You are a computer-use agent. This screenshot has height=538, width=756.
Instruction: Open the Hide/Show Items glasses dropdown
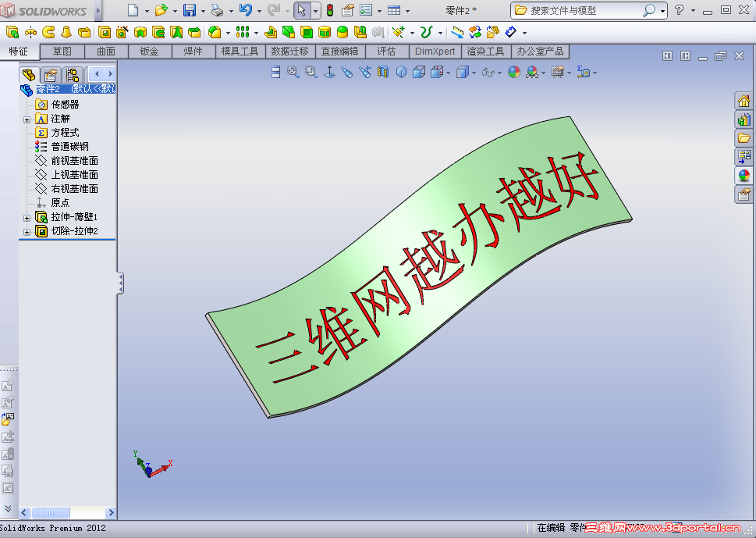pos(499,73)
